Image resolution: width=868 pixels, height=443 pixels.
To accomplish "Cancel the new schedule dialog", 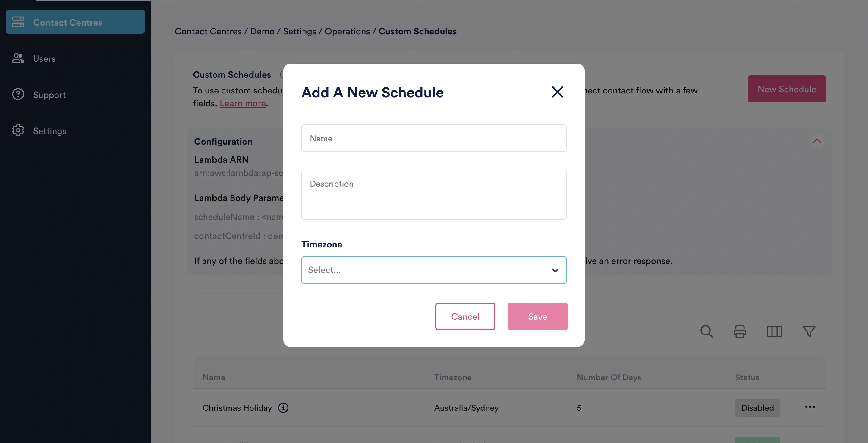I will pyautogui.click(x=465, y=316).
